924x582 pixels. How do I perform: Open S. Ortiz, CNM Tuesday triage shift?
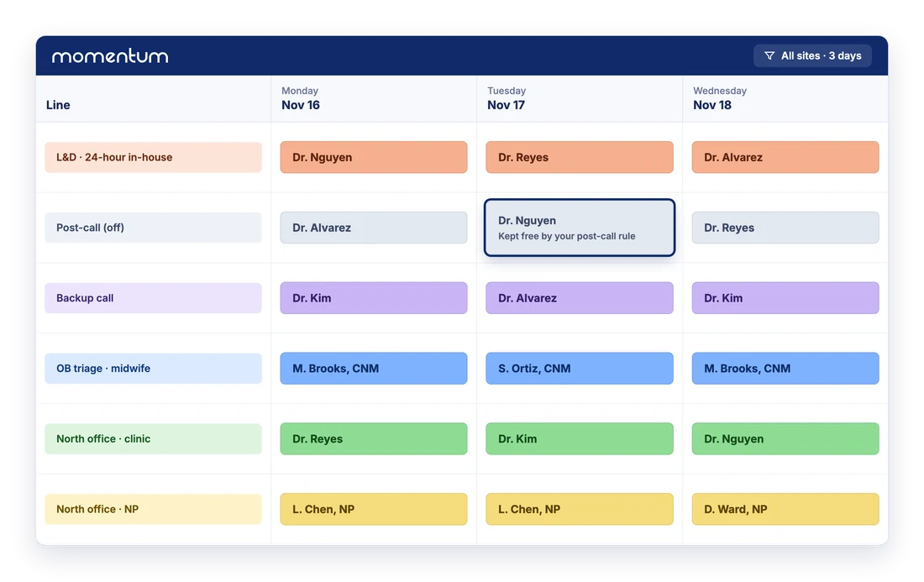[580, 368]
